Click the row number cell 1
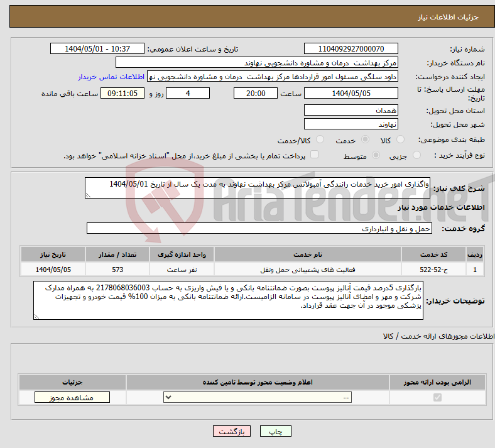495x448 pixels. coord(475,270)
